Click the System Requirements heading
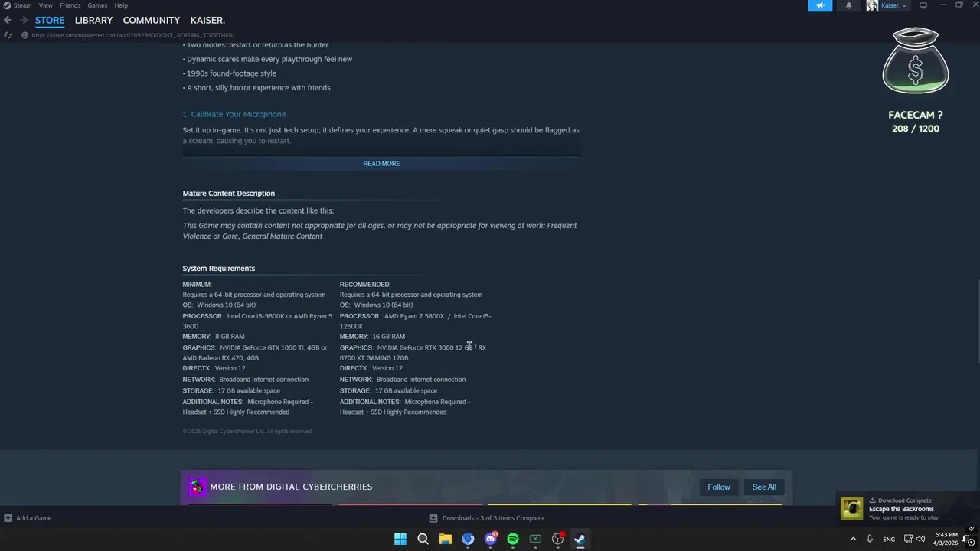 tap(219, 268)
